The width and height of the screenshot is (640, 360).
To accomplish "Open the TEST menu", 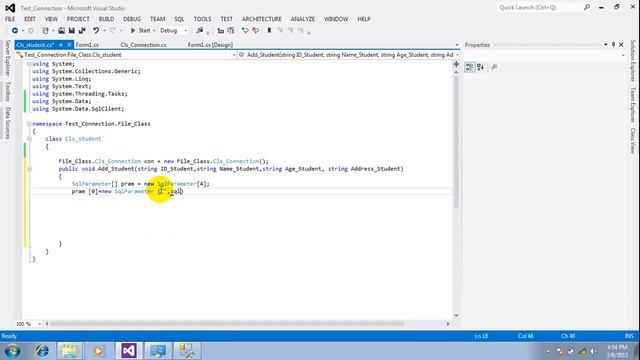I will click(x=227, y=19).
